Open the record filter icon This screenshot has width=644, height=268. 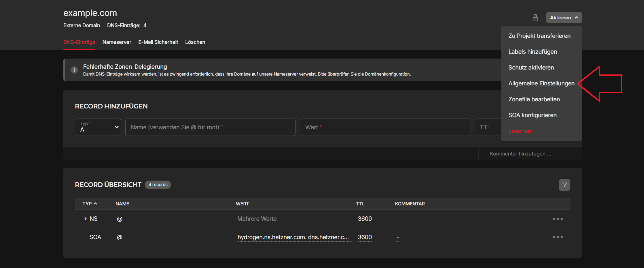(x=564, y=185)
